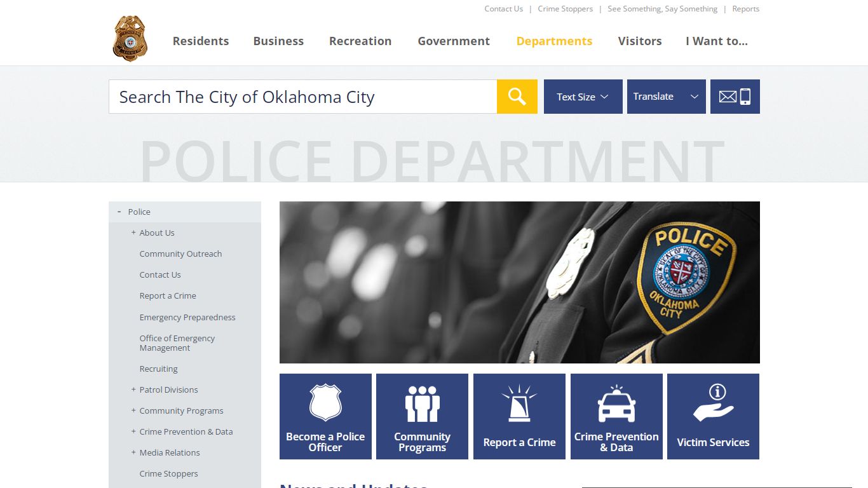Click the Search The City of Oklahoma City field

303,97
